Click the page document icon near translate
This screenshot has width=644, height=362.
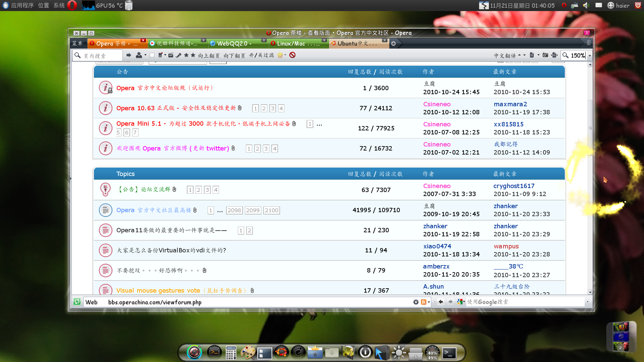(x=532, y=55)
